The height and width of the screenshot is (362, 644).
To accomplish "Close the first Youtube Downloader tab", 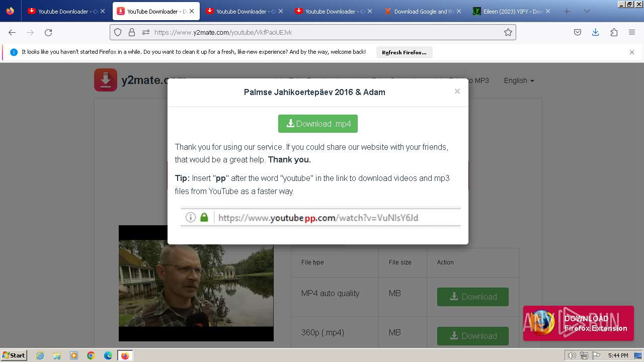I will (x=103, y=11).
